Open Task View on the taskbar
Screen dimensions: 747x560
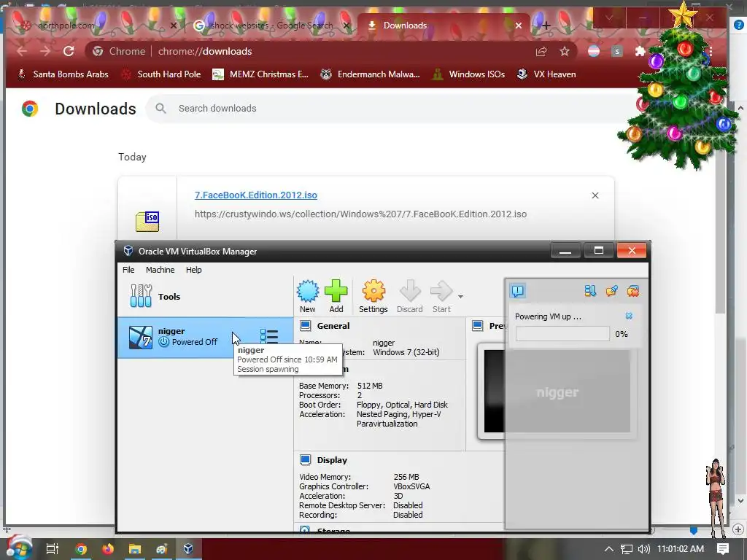click(x=53, y=548)
